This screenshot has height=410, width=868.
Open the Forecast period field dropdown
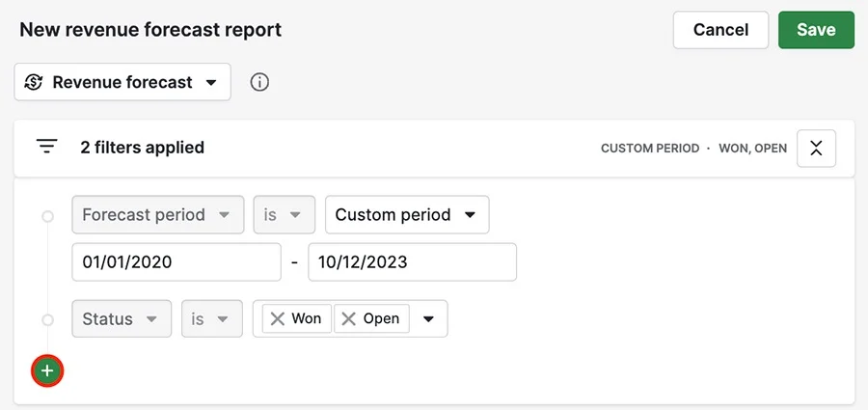pos(158,214)
